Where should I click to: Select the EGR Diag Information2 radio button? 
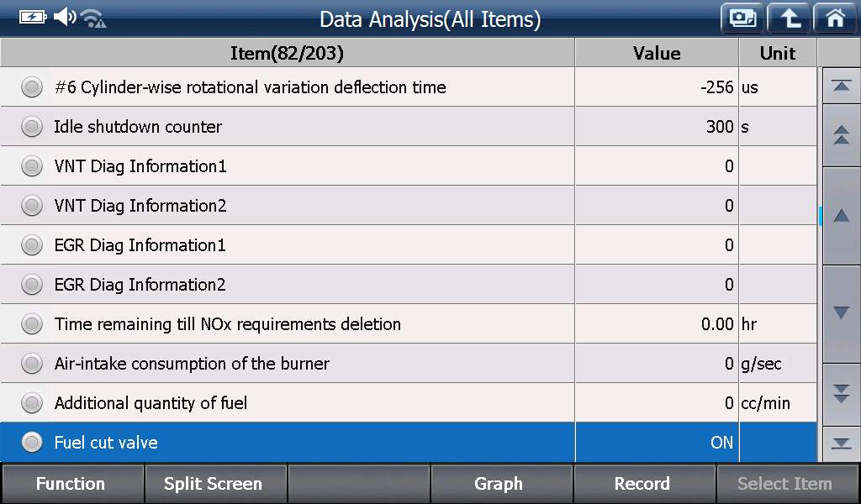(32, 285)
